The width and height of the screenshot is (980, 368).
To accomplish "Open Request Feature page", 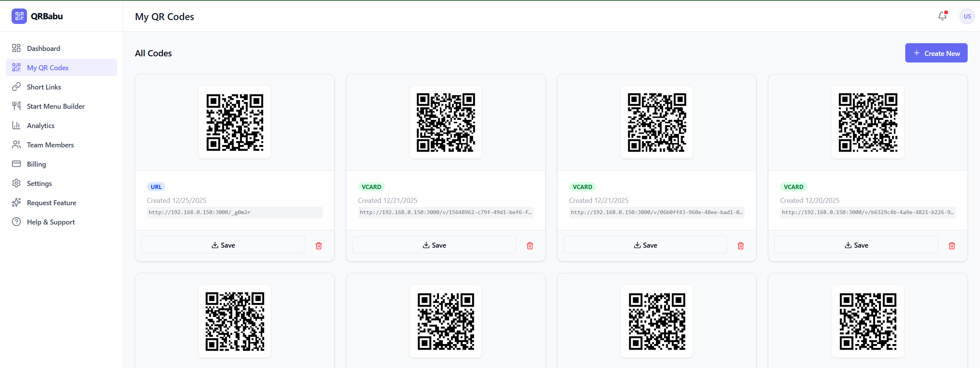I will pos(61,203).
